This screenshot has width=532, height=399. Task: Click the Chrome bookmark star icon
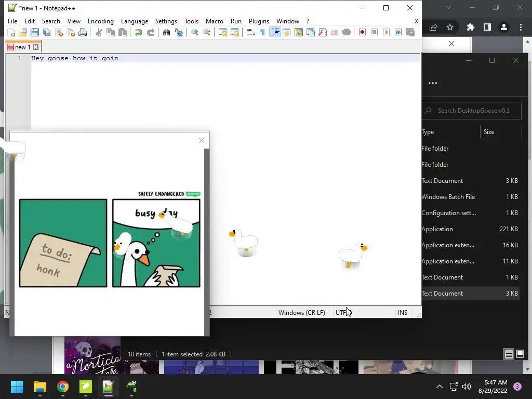coord(450,27)
